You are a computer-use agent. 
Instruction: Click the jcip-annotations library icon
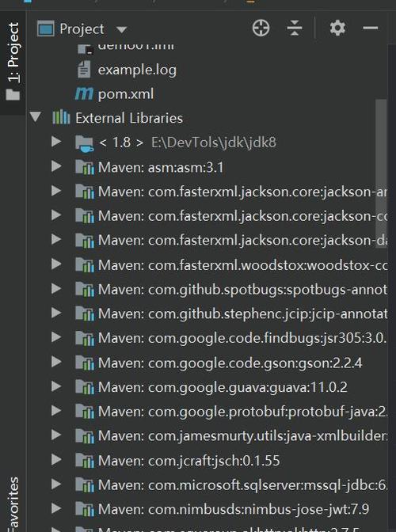click(x=84, y=313)
